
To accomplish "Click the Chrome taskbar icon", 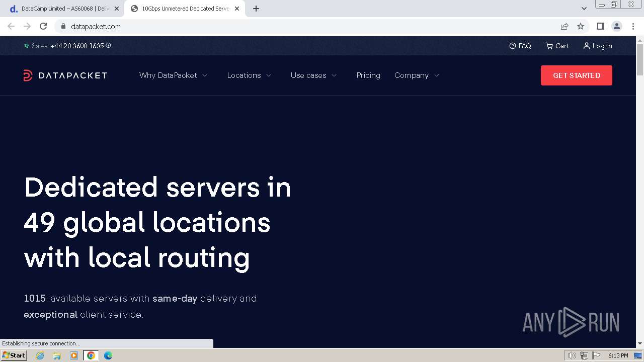I will 91,355.
